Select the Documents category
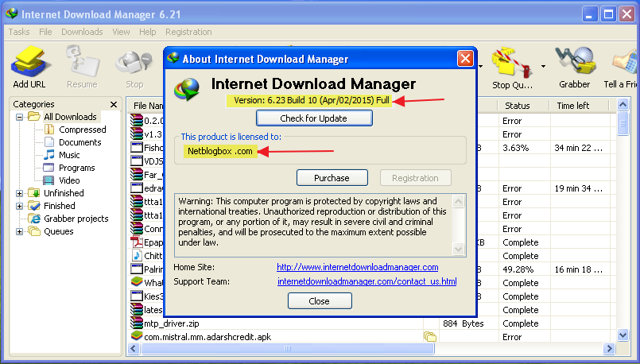The width and height of the screenshot is (640, 364). point(80,142)
